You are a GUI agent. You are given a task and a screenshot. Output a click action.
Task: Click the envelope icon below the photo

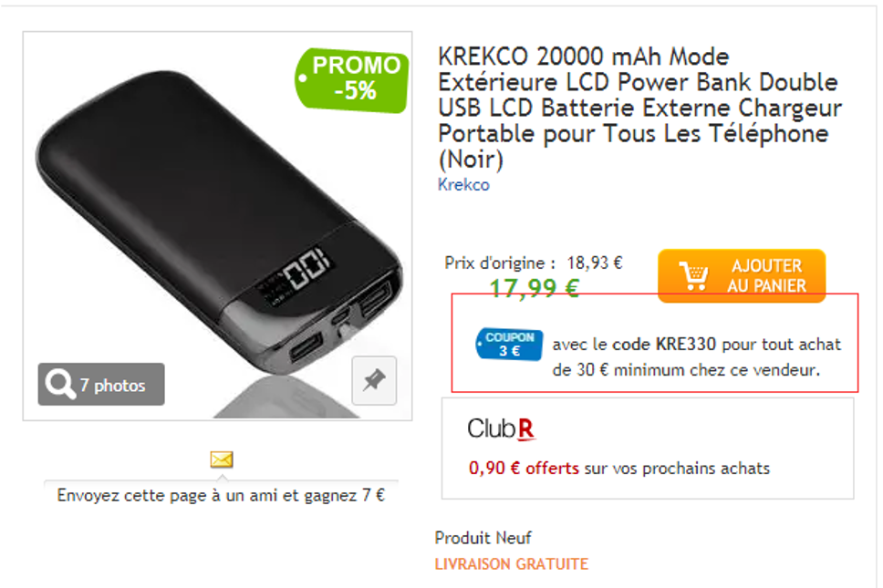pyautogui.click(x=222, y=459)
